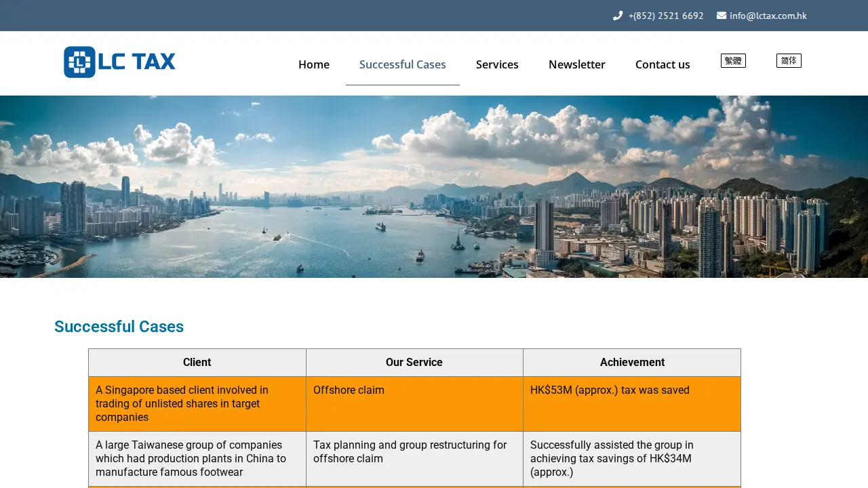Click the phone icon in top bar
868x488 pixels.
point(618,16)
